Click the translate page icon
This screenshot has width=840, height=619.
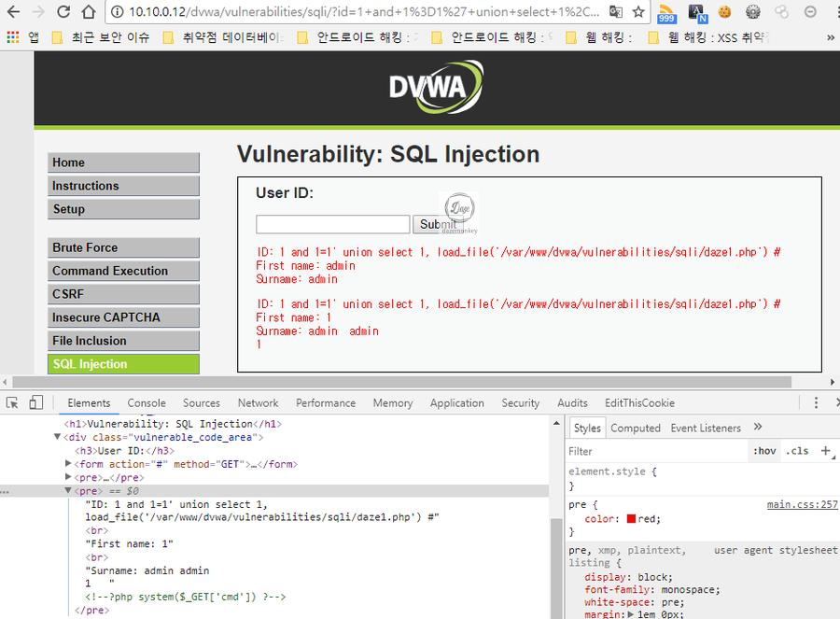coord(616,11)
